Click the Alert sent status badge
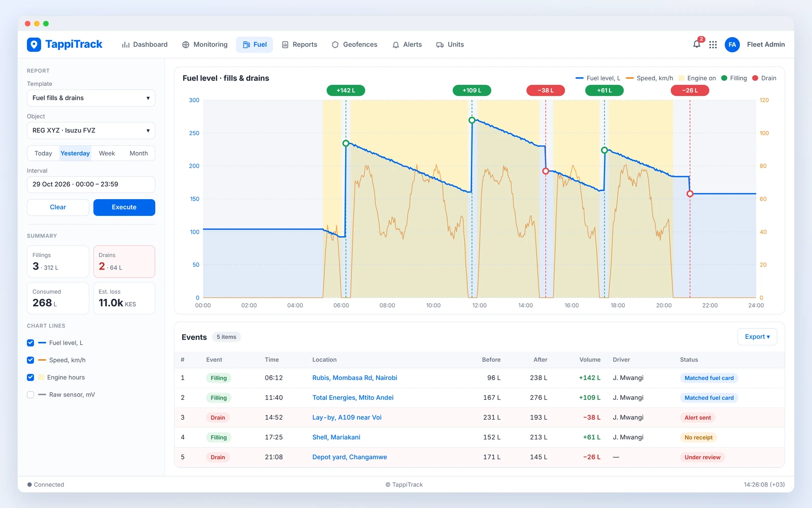The width and height of the screenshot is (812, 508). point(698,418)
